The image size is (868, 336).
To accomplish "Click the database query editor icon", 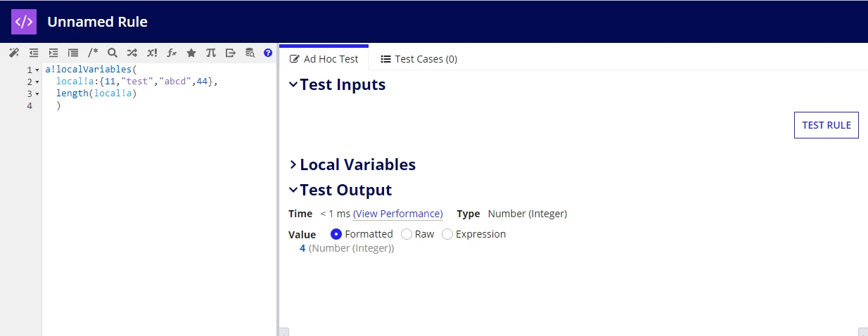I will tap(250, 53).
